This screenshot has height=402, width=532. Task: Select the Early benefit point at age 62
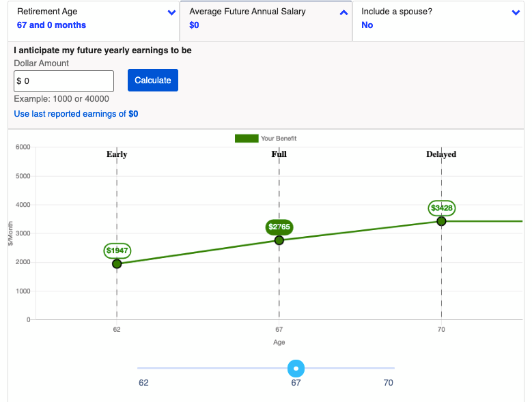[x=117, y=263]
